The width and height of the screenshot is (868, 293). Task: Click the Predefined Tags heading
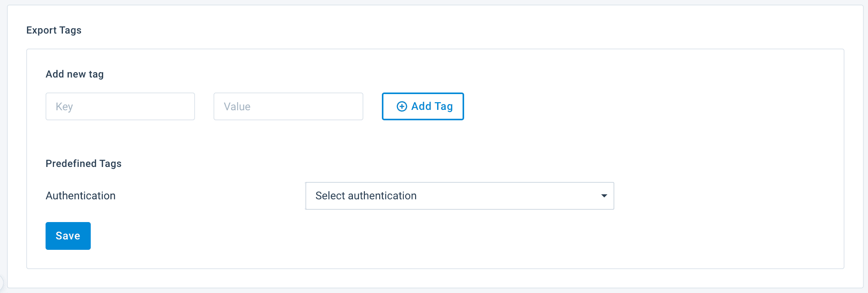coord(83,163)
